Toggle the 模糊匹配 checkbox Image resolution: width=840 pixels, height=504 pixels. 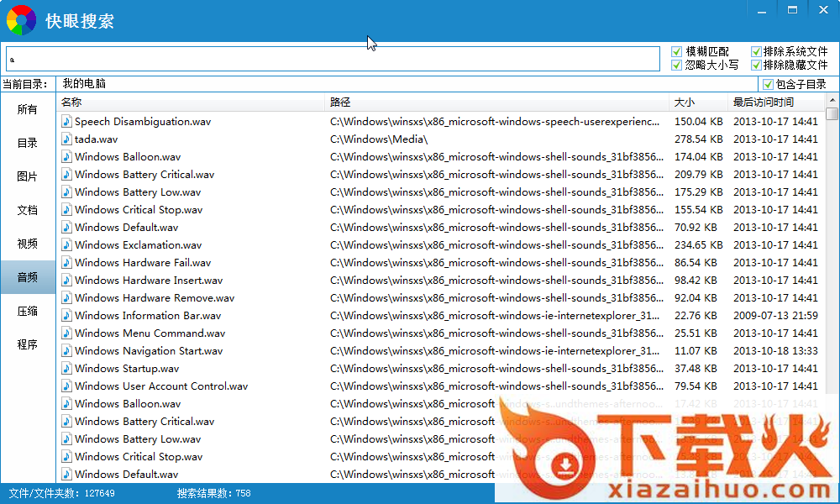click(677, 52)
